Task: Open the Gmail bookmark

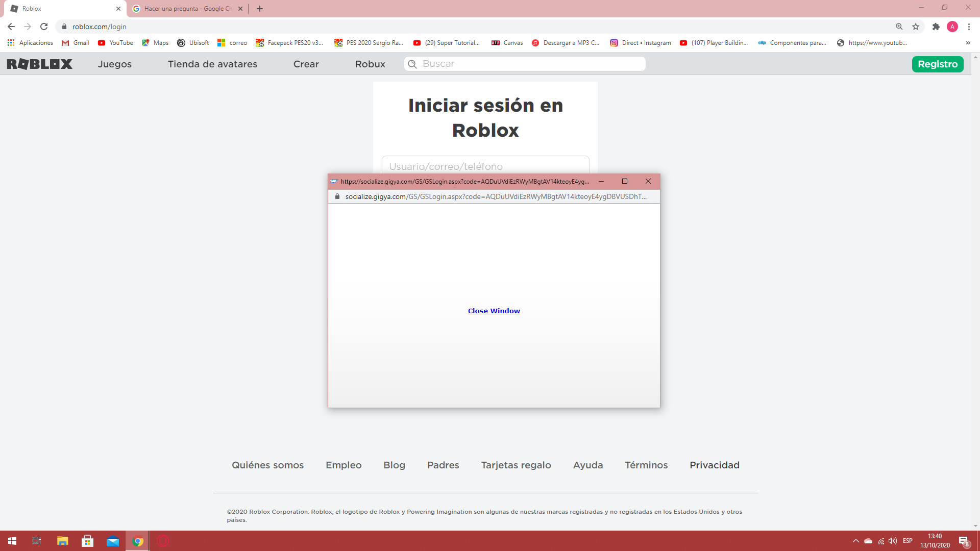Action: pos(75,43)
